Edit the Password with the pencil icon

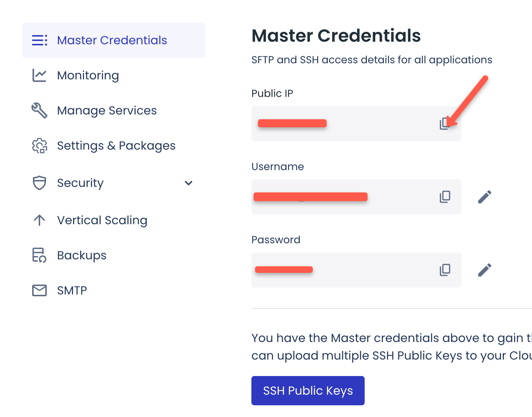[x=484, y=270]
